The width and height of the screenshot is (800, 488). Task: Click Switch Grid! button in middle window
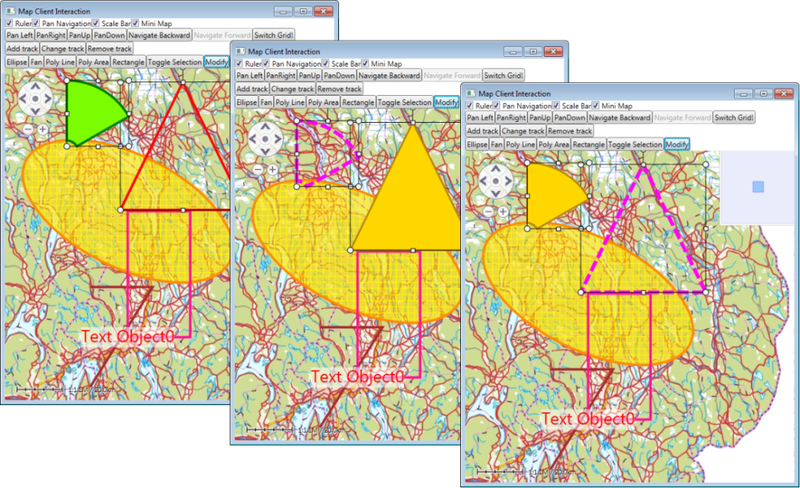pos(503,75)
